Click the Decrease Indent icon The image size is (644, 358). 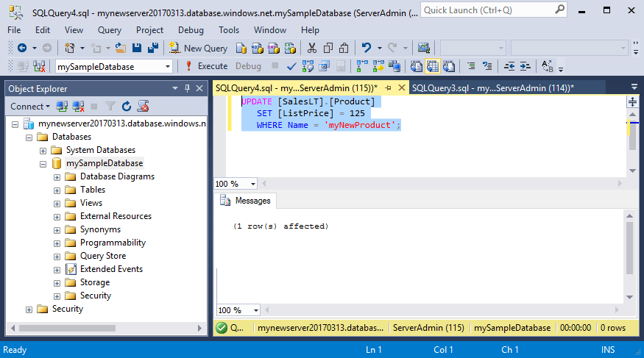509,66
